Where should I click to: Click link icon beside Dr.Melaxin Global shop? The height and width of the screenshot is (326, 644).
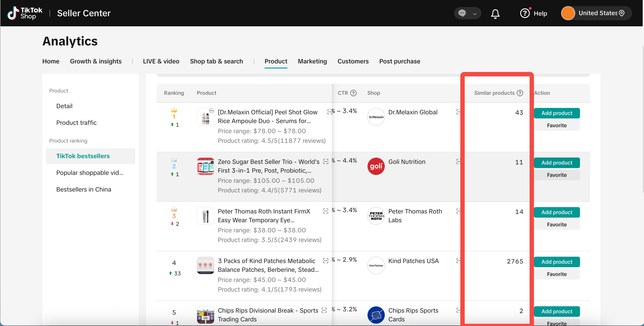click(458, 112)
